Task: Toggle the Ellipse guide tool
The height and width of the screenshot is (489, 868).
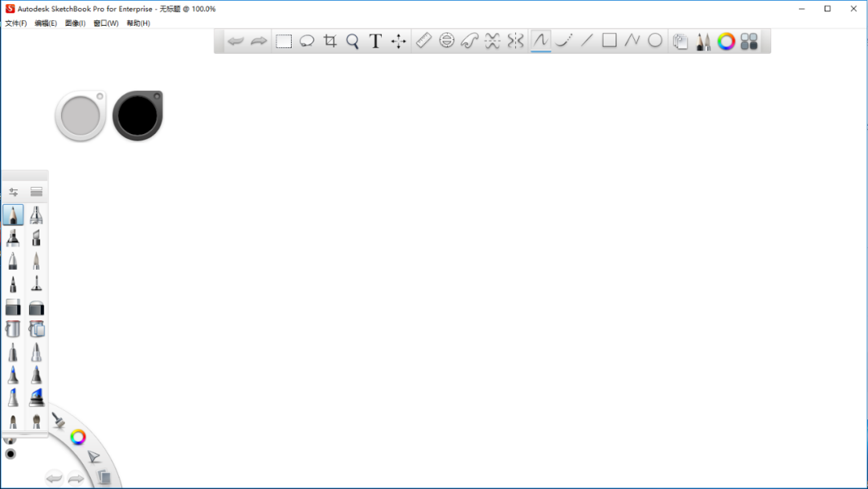Action: click(x=447, y=40)
